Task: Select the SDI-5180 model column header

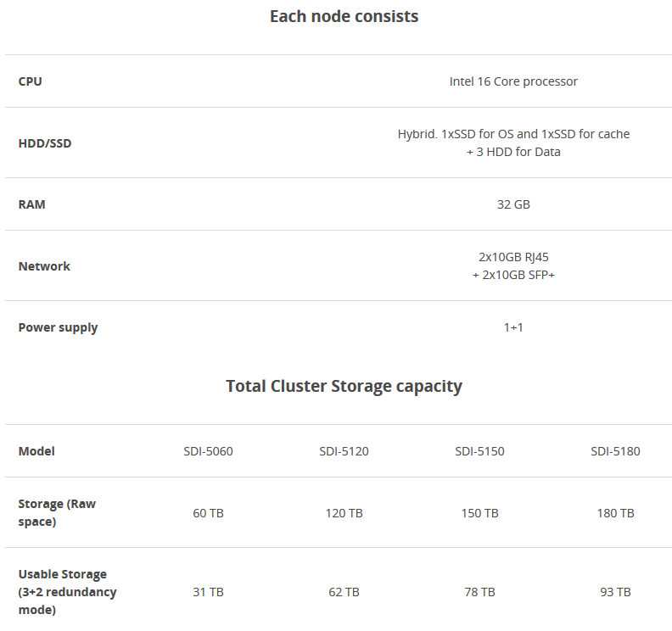Action: (x=615, y=451)
